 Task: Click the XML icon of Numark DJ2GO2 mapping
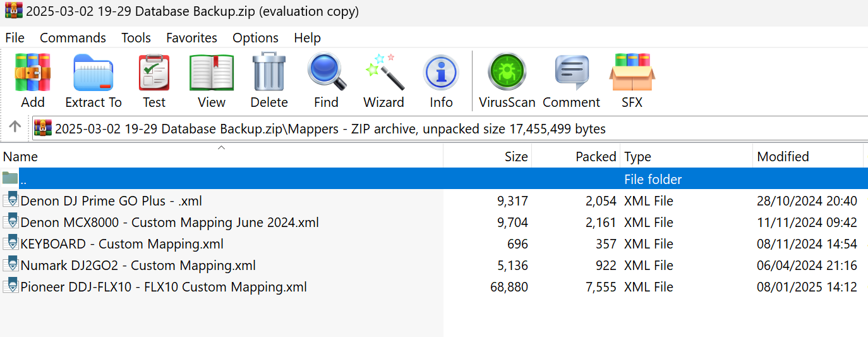tap(10, 265)
